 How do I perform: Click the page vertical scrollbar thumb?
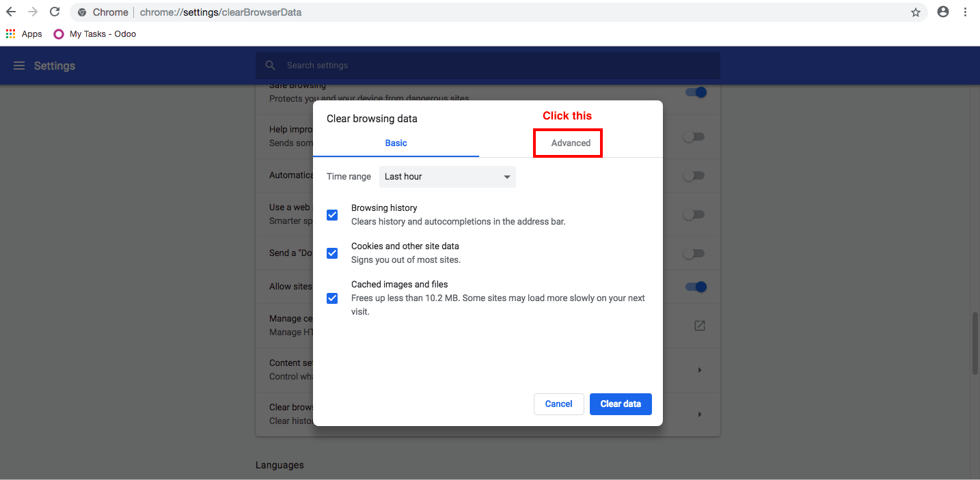pyautogui.click(x=975, y=343)
